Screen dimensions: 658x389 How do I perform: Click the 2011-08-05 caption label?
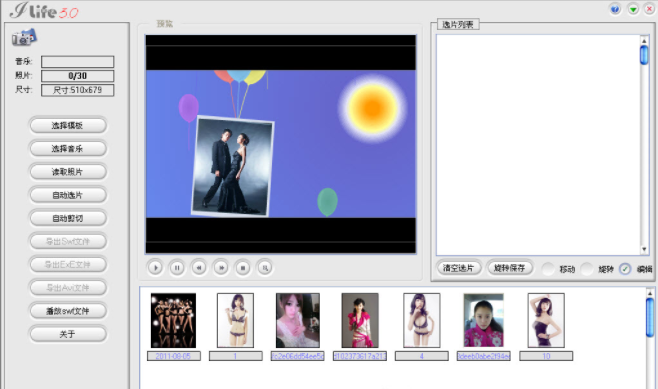pyautogui.click(x=174, y=356)
